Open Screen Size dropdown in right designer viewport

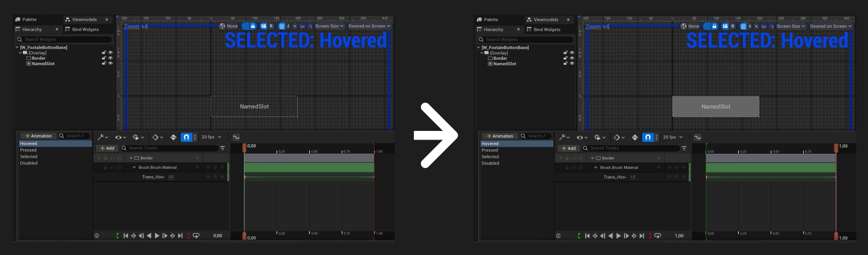click(x=790, y=26)
